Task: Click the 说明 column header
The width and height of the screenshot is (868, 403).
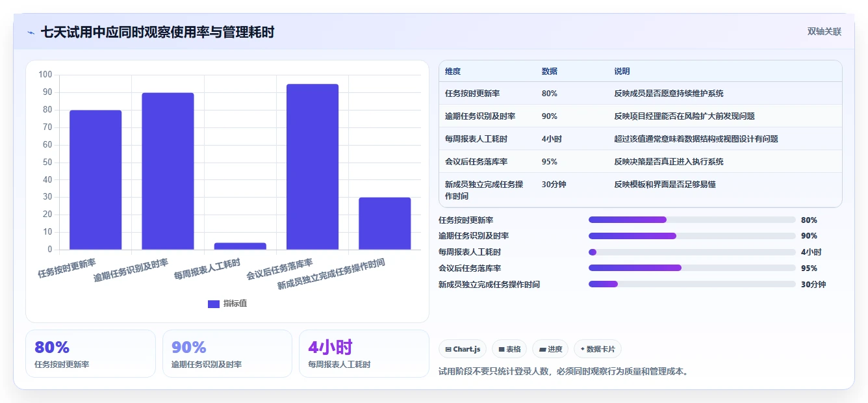Action: [x=622, y=71]
